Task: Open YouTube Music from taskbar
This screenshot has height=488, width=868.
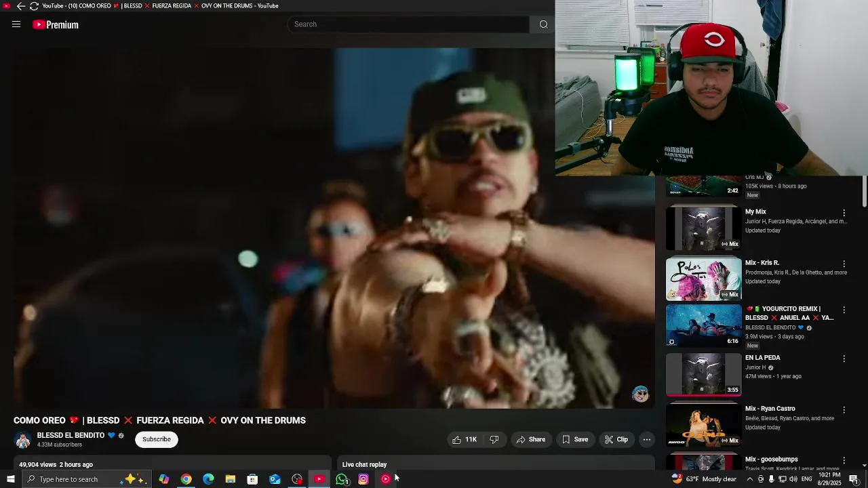Action: [385, 479]
